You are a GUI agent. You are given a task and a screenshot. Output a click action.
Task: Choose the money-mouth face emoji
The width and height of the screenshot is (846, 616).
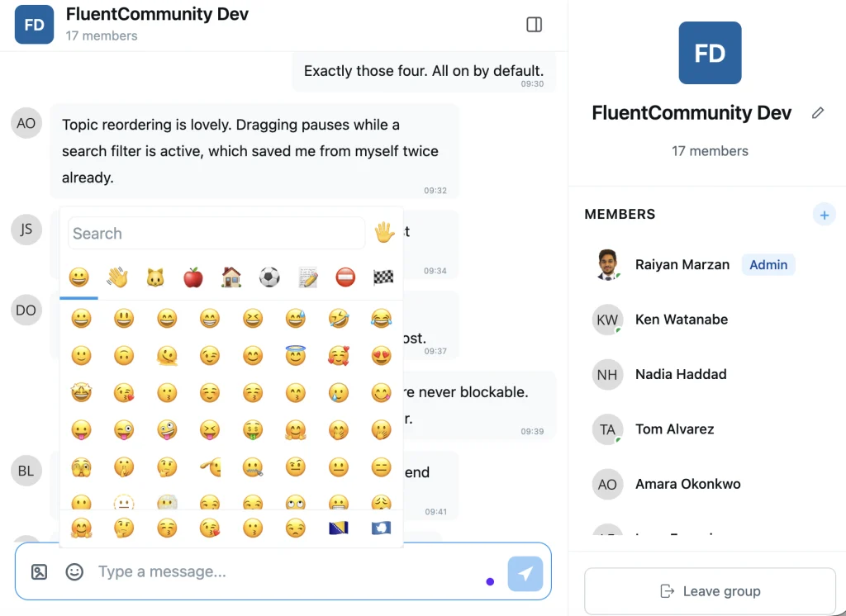(253, 430)
